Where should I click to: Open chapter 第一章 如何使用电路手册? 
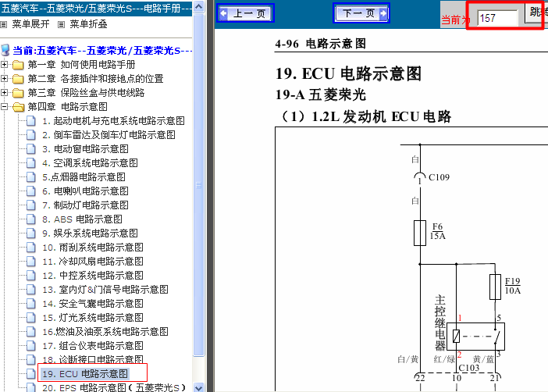(81, 65)
